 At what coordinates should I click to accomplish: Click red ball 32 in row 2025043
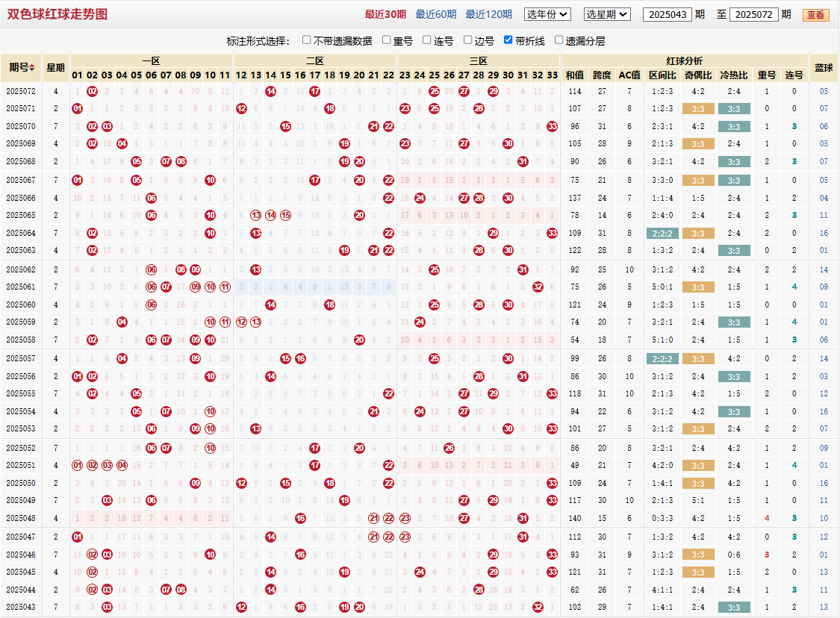(538, 608)
